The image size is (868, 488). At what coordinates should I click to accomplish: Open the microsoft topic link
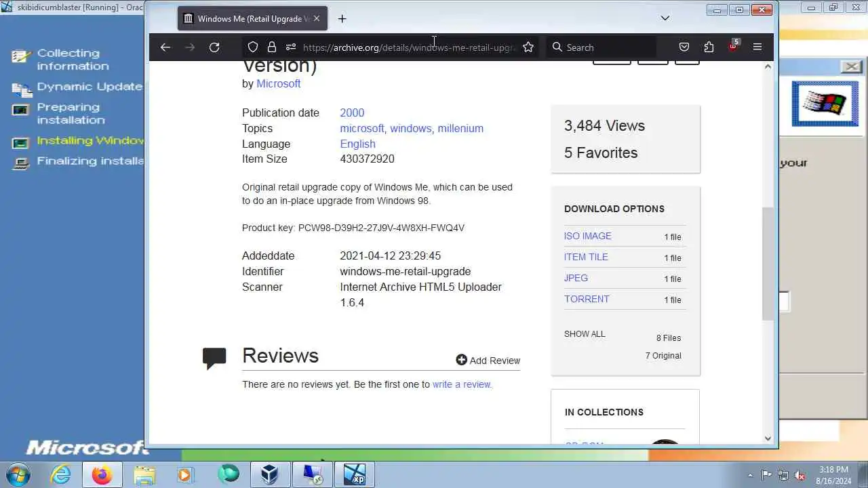(362, 128)
